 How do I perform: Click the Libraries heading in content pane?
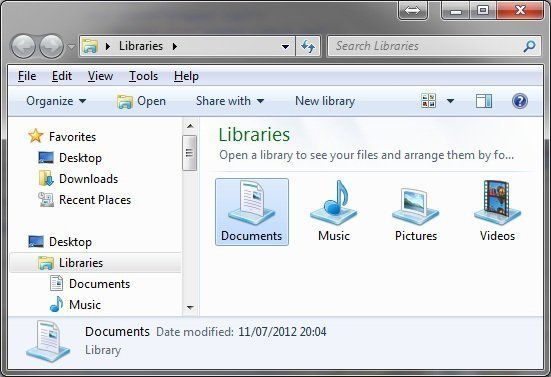[254, 135]
